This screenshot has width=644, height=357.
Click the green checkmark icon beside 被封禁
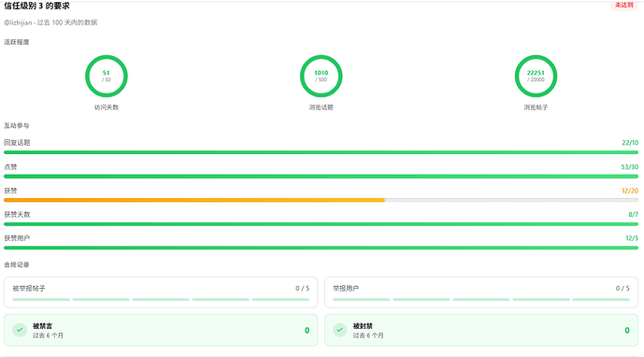click(339, 330)
